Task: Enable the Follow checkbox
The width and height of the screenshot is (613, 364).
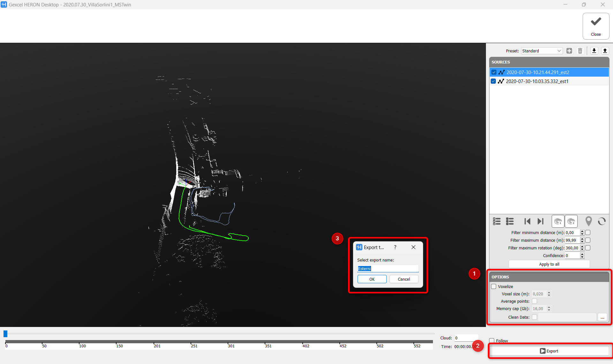Action: [x=492, y=341]
